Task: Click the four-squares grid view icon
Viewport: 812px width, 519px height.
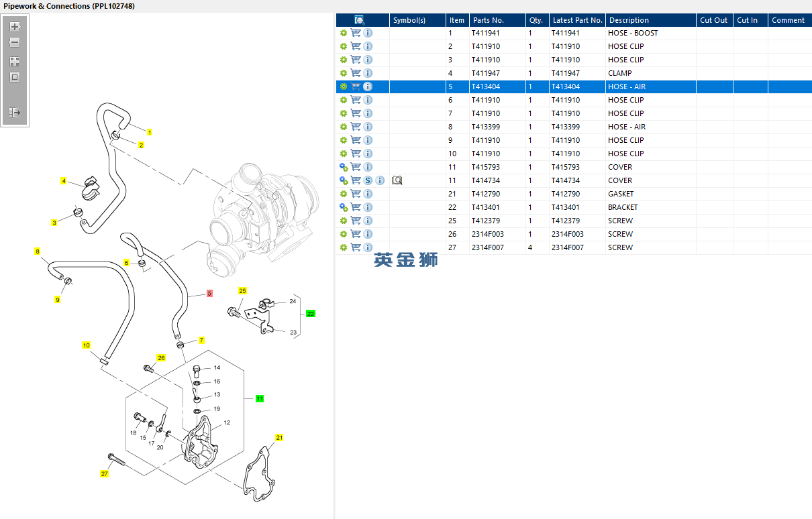Action: [x=15, y=62]
